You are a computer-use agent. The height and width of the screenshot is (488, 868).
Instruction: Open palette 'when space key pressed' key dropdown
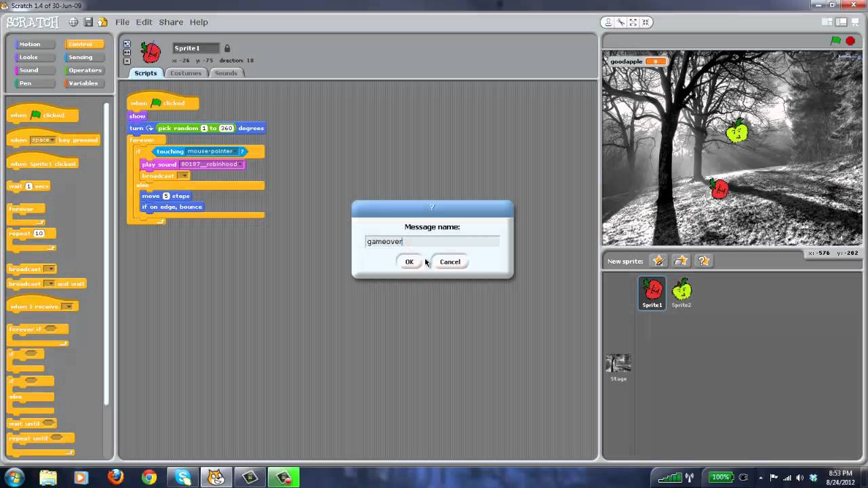tap(42, 140)
